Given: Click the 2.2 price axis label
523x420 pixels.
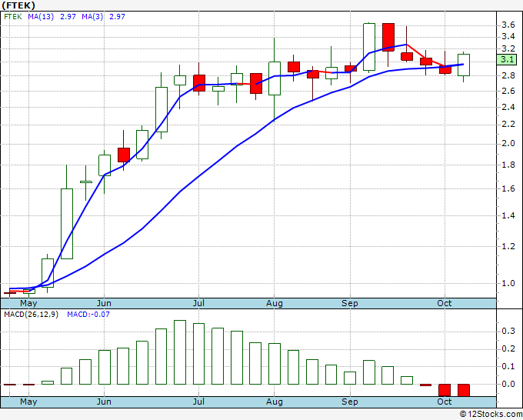Looking at the screenshot, I should click(x=508, y=125).
